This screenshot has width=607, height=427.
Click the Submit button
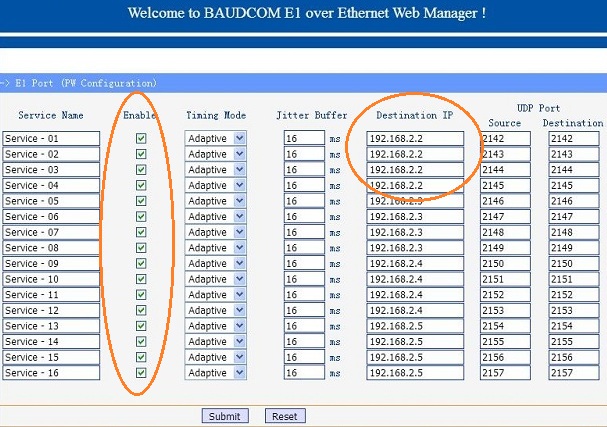[225, 415]
